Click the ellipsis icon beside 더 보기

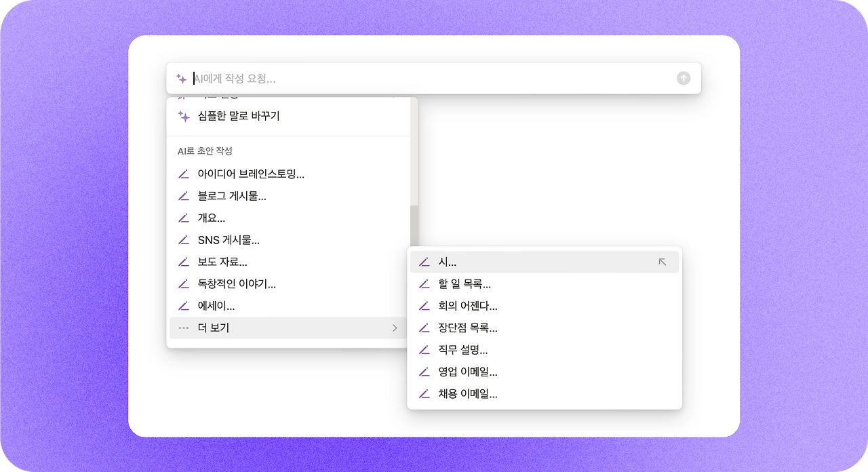183,328
